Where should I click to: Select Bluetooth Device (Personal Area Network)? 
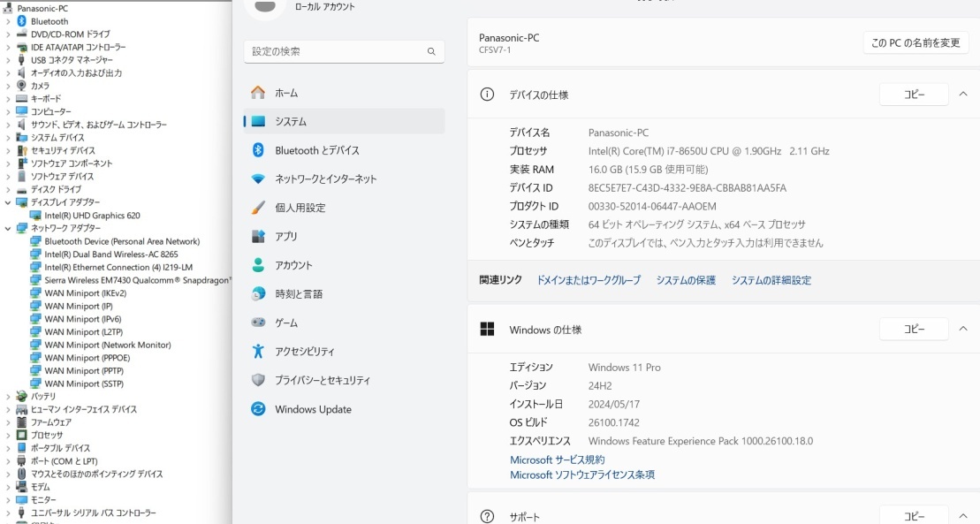[122, 241]
